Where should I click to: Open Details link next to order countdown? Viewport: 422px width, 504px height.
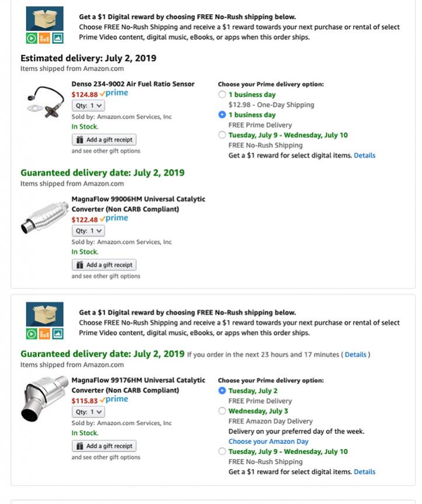tap(355, 354)
